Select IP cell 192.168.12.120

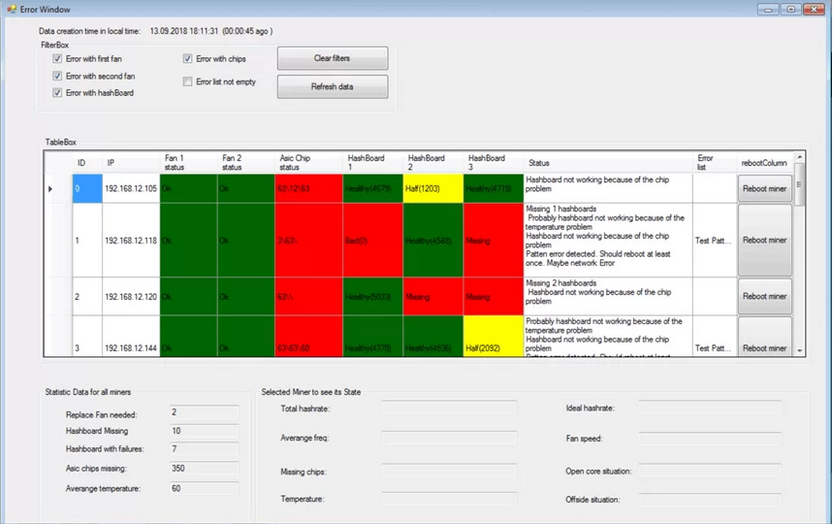pyautogui.click(x=131, y=297)
